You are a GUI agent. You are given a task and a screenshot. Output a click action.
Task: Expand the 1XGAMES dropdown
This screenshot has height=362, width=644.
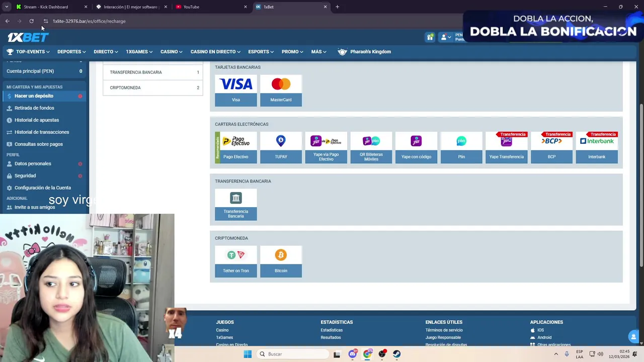point(139,52)
